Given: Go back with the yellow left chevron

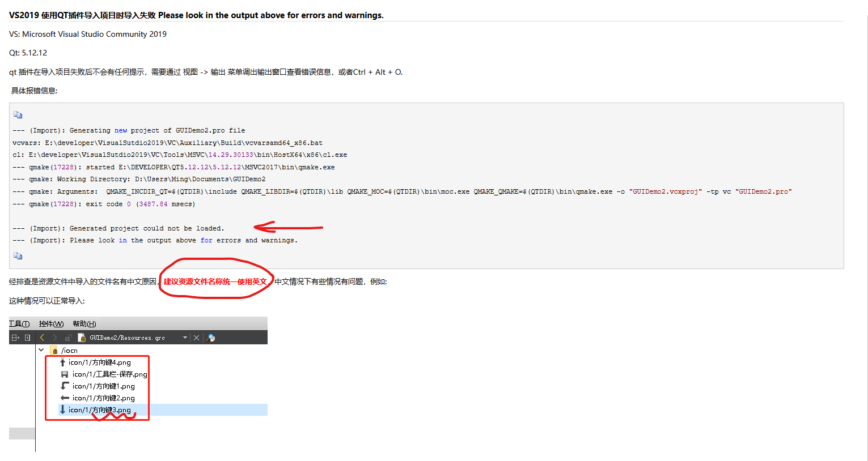Looking at the screenshot, I should pos(42,338).
